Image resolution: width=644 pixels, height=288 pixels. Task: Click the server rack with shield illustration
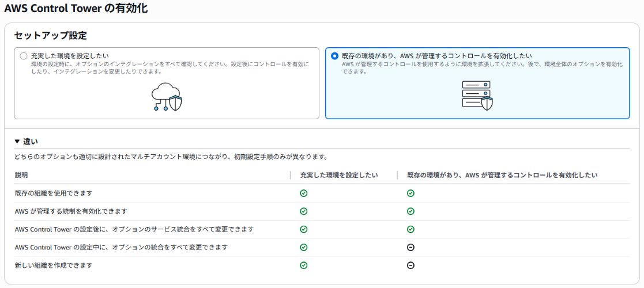pyautogui.click(x=477, y=95)
